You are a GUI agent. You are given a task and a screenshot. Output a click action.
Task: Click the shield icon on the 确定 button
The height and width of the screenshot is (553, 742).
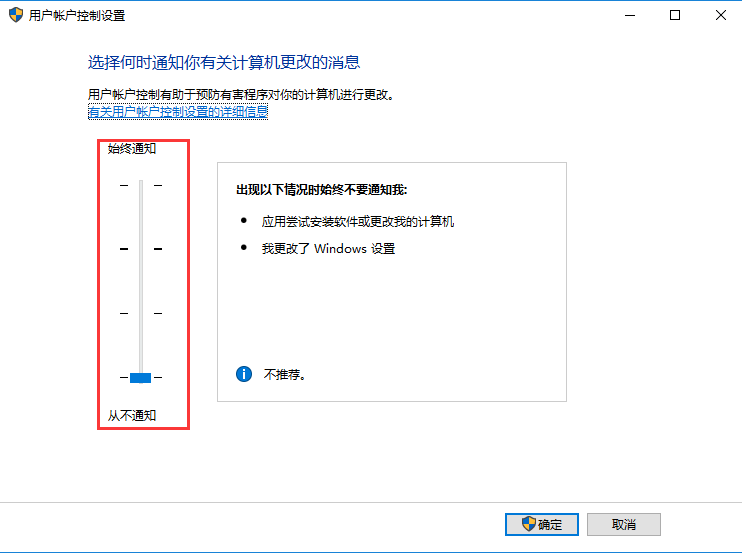tap(529, 524)
